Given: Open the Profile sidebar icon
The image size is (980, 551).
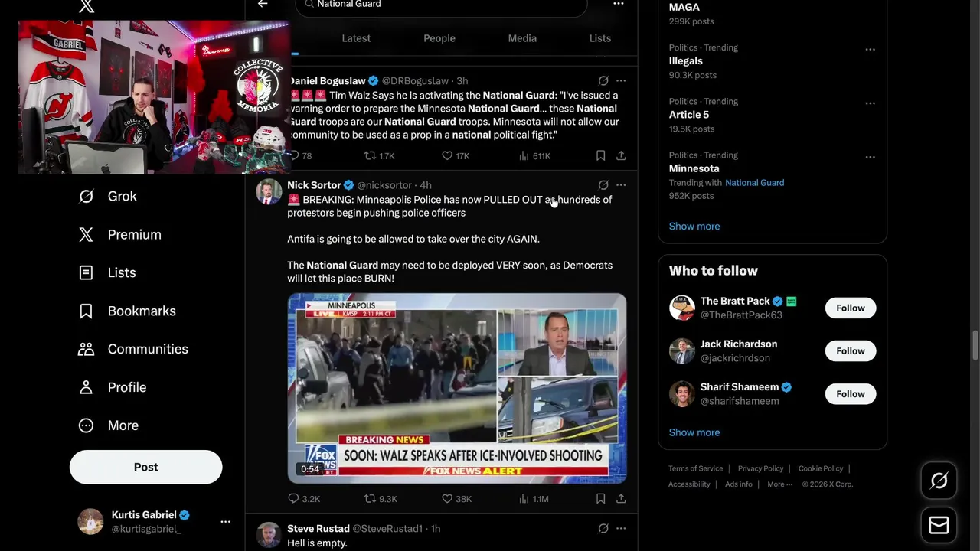Looking at the screenshot, I should click(x=87, y=387).
